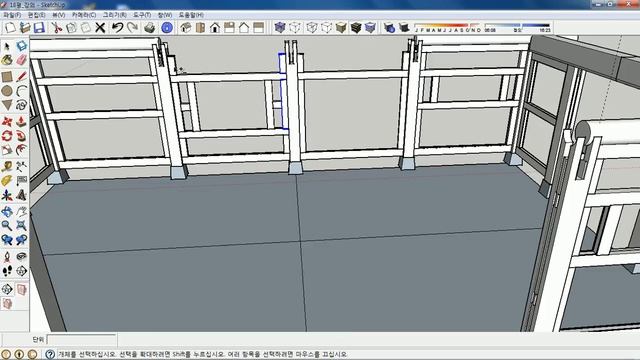The height and width of the screenshot is (360, 640).
Task: Select the Push/Pull tool
Action: [22, 121]
